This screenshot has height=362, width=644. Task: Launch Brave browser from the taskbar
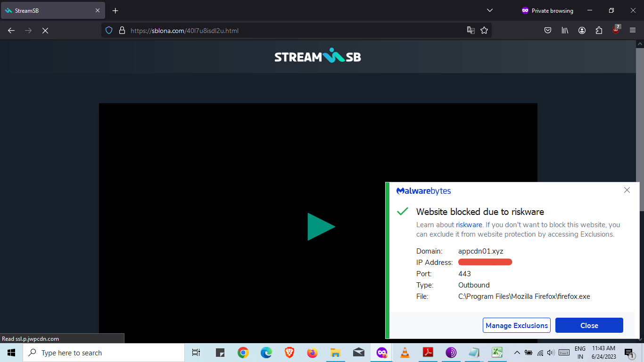[289, 353]
